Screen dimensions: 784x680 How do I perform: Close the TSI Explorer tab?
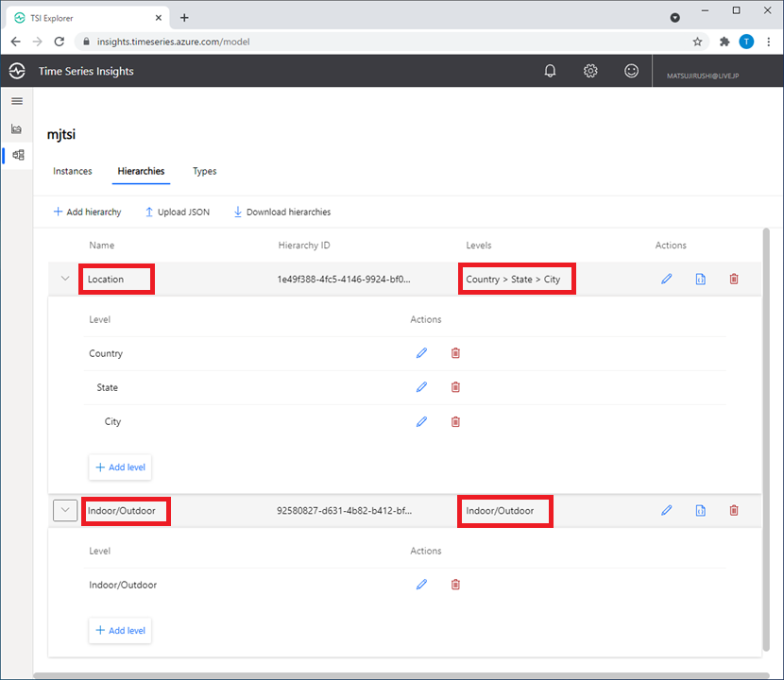159,18
